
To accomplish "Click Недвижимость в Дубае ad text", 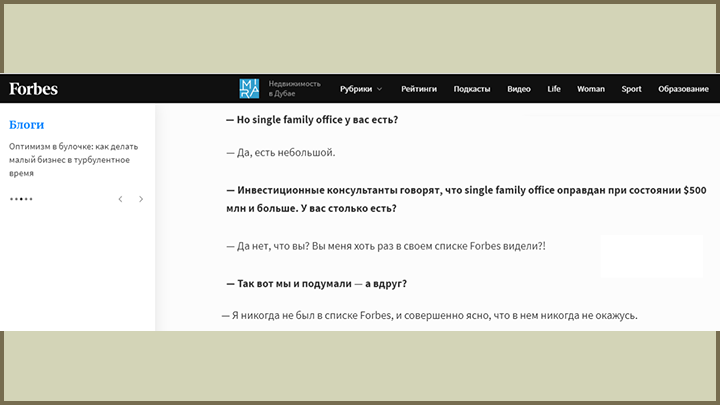I will coord(294,89).
